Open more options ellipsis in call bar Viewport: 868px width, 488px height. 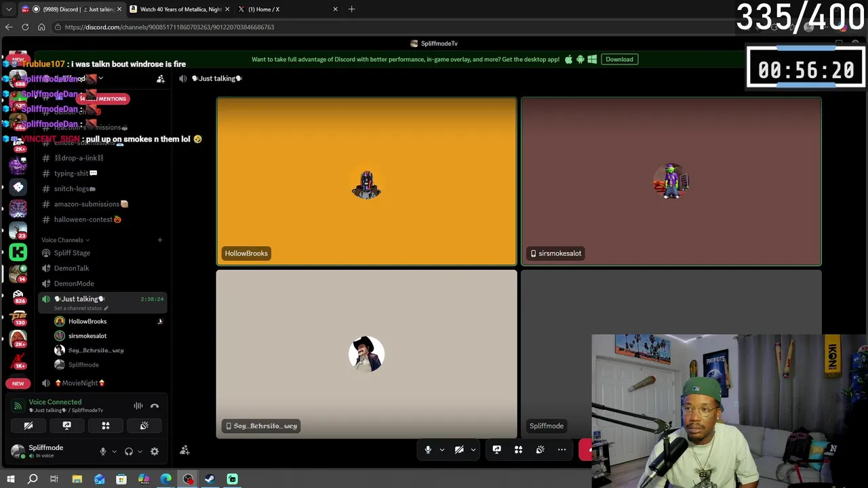561,449
